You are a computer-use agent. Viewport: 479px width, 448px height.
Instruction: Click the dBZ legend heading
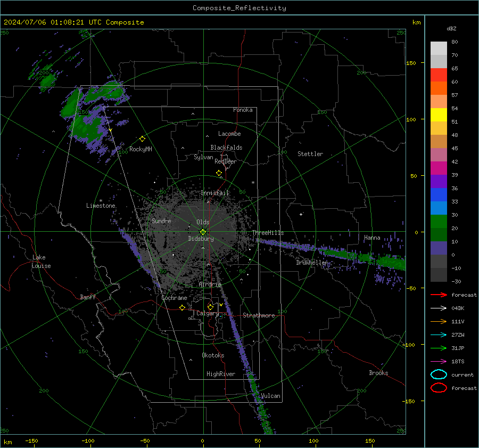click(451, 29)
